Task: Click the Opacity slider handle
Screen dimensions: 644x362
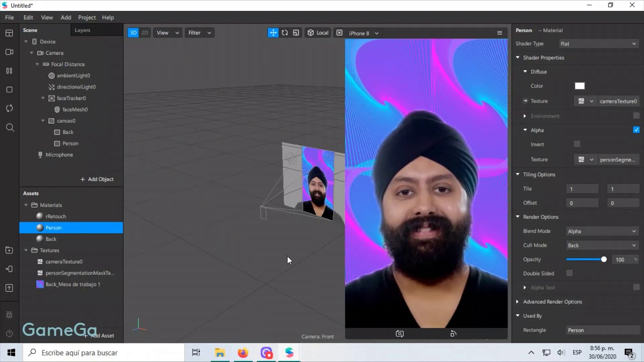Action: click(x=604, y=259)
